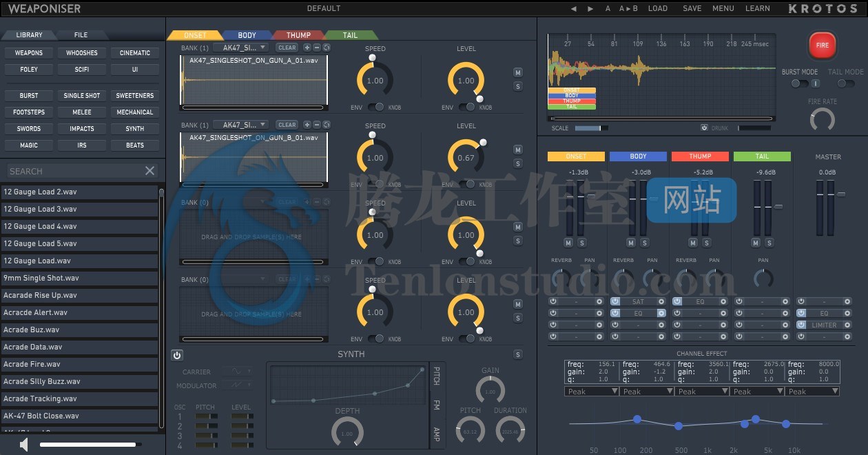Open Thump EQ effect editor circle icon
Viewport: 868px width, 455px height.
point(723,301)
